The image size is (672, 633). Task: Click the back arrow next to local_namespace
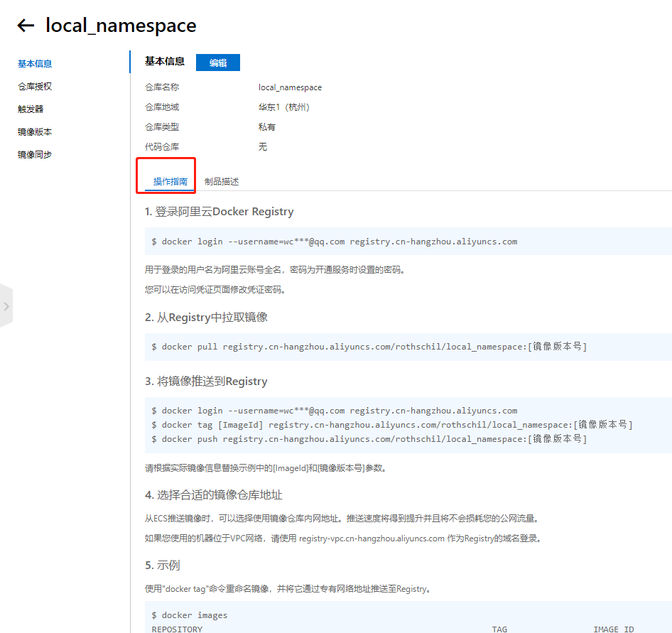(26, 26)
